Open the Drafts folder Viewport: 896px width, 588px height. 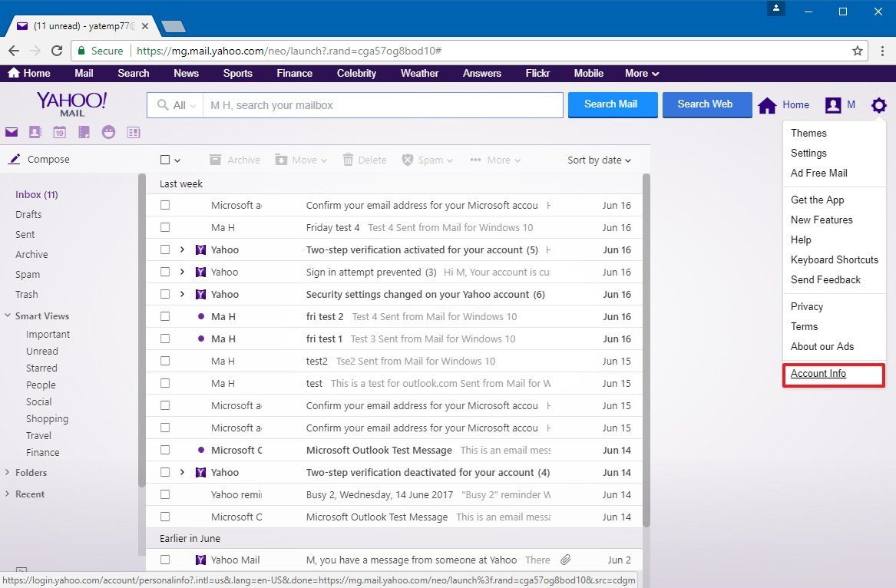click(x=28, y=214)
